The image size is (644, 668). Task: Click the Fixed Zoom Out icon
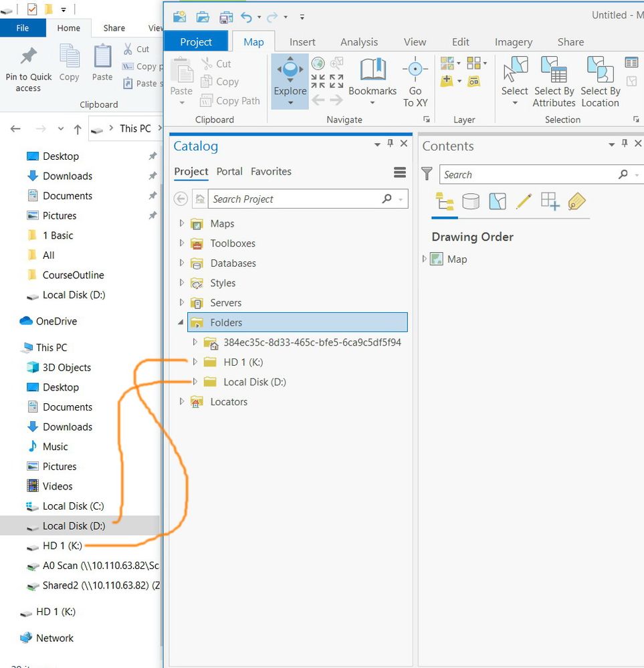point(336,81)
